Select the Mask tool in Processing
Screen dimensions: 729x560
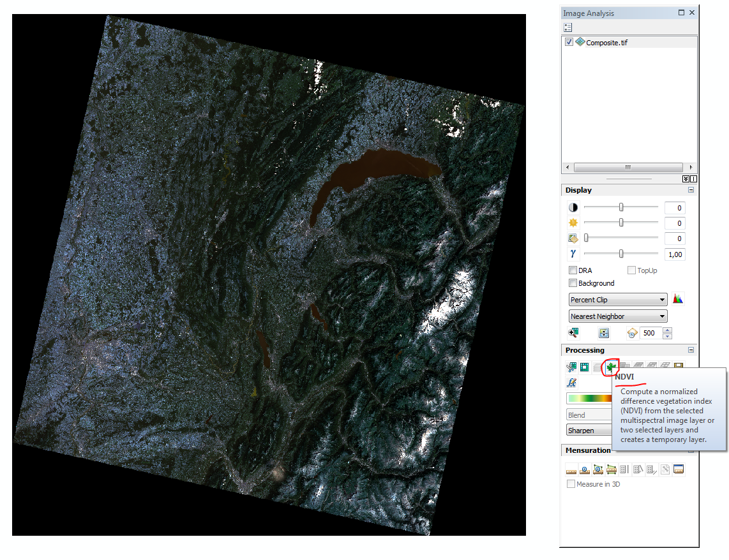(x=584, y=367)
